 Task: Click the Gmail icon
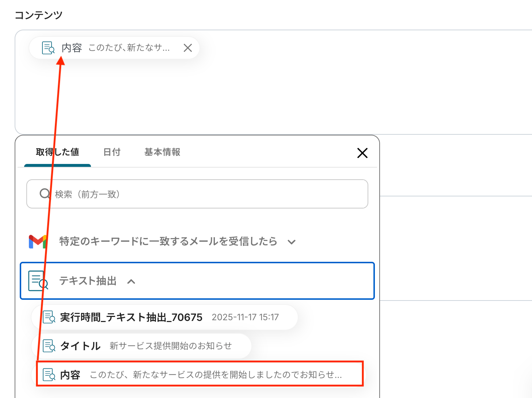click(x=38, y=241)
